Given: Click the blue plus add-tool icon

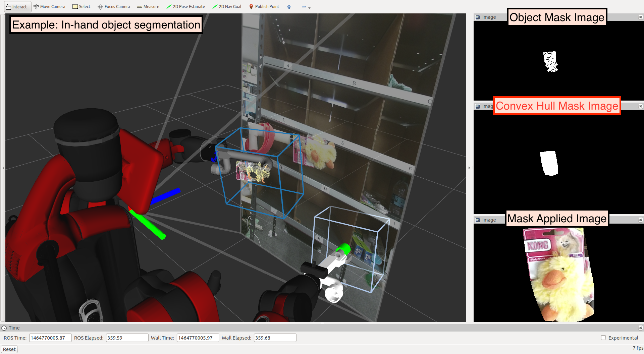Looking at the screenshot, I should (289, 7).
